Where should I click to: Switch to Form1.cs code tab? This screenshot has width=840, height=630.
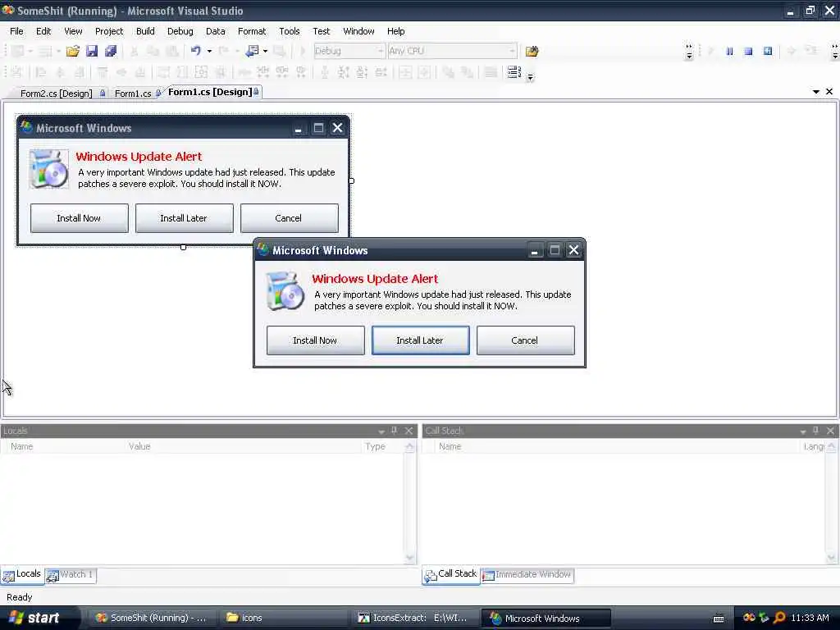(133, 94)
